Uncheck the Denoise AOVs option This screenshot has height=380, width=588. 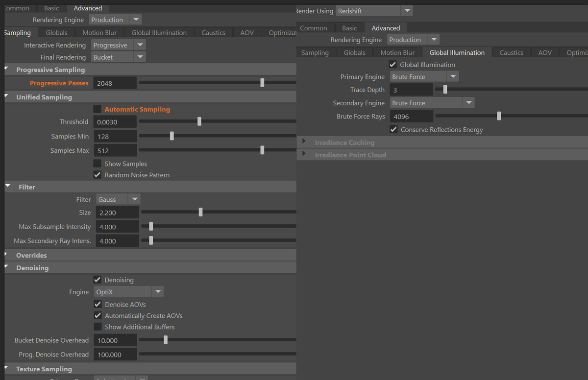98,304
